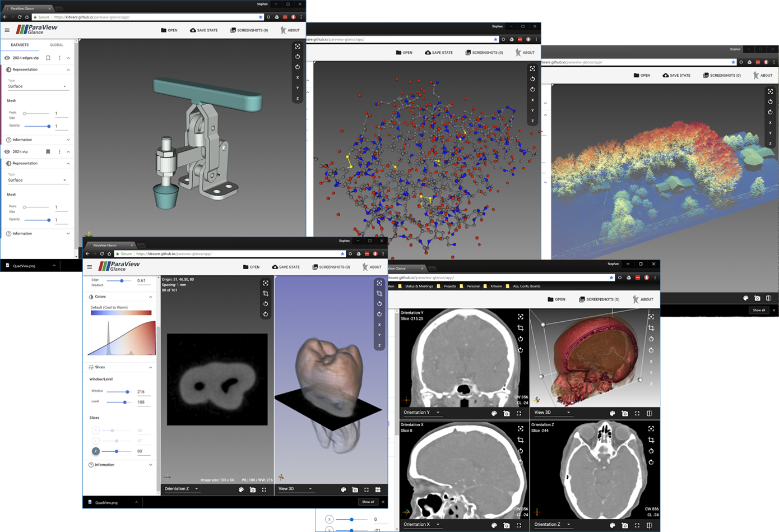The width and height of the screenshot is (779, 532).
Task: Open more options for 202-t-edges.vtp dataset
Action: [59, 58]
